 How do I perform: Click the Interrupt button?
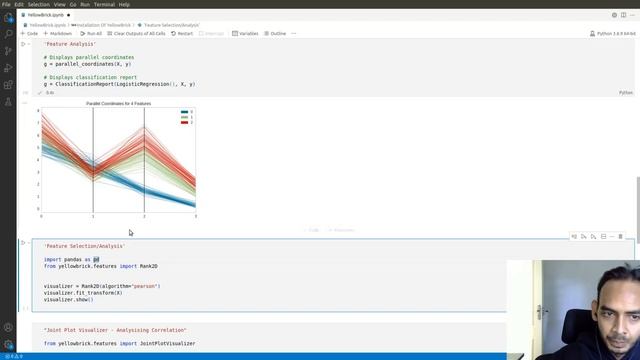(x=211, y=33)
